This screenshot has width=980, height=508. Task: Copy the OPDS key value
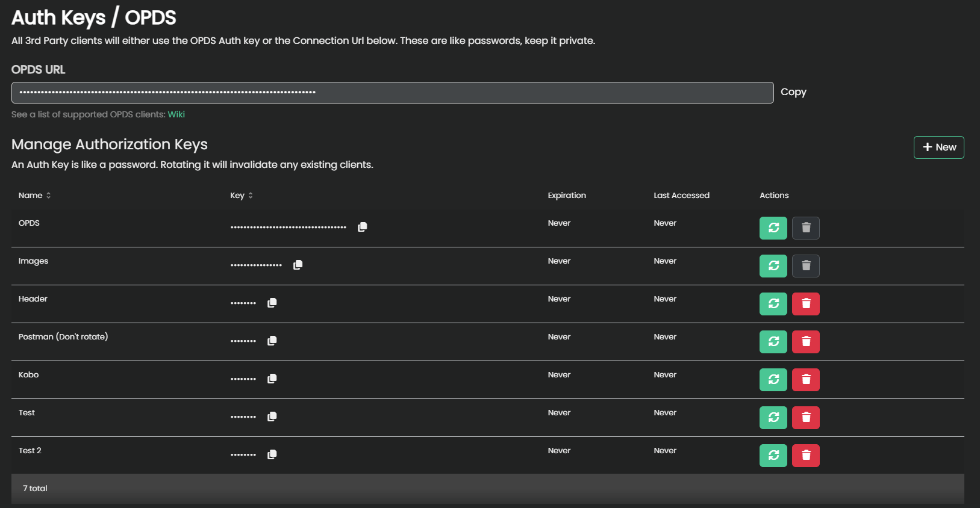(363, 227)
